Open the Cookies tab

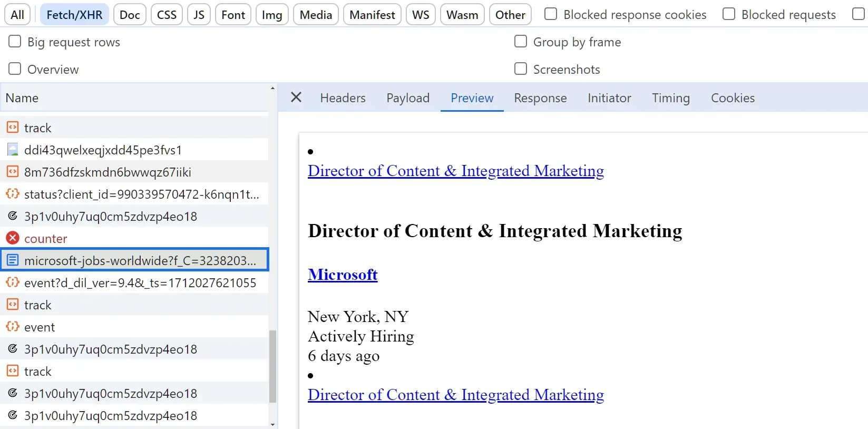[733, 98]
